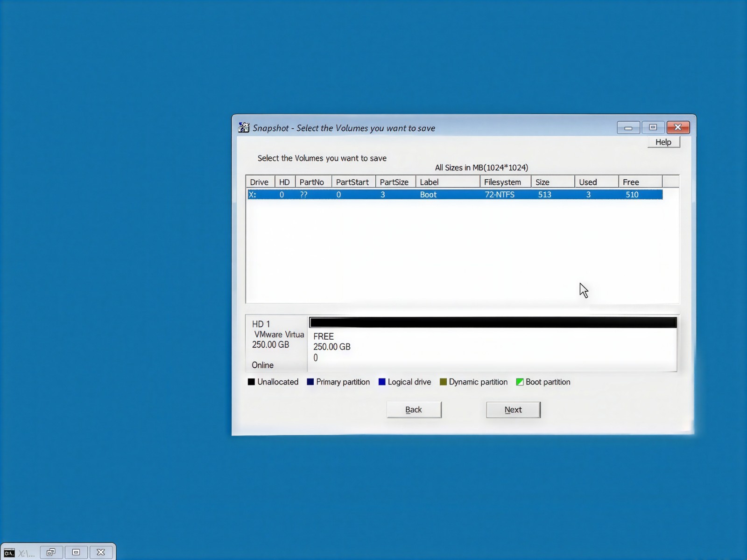747x560 pixels.
Task: Click the FREE 250.00 GB region
Action: tap(493, 349)
